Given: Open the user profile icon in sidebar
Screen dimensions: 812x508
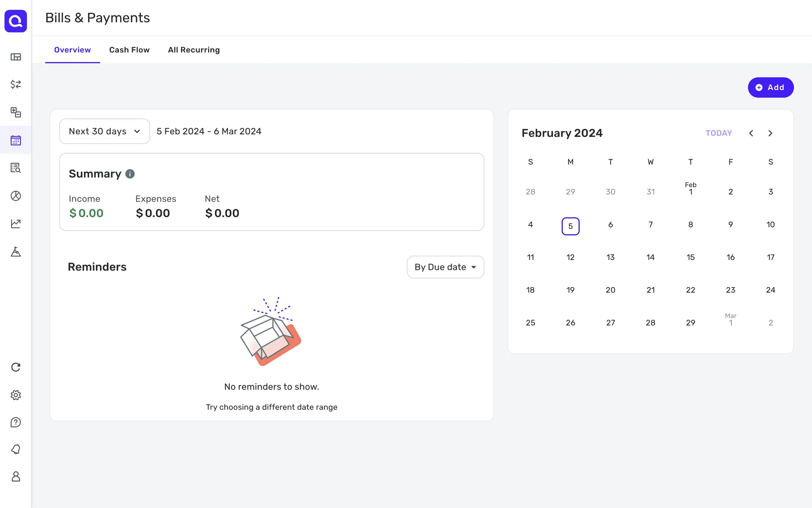Looking at the screenshot, I should [16, 477].
